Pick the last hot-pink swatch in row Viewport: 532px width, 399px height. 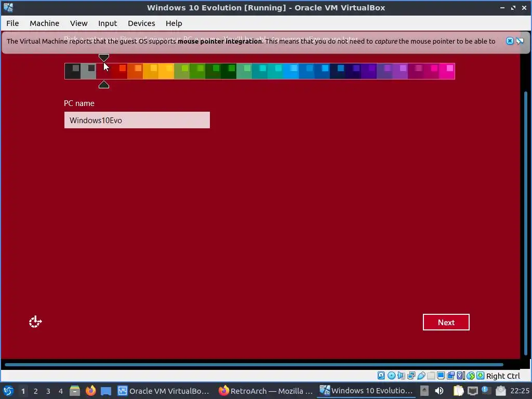click(447, 71)
